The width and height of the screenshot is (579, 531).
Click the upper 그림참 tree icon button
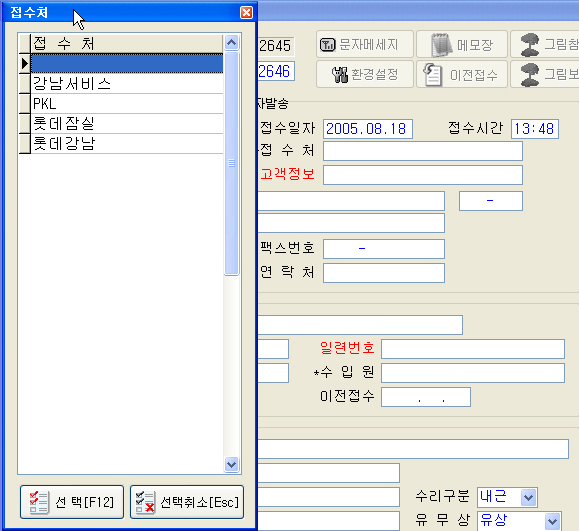tap(545, 44)
